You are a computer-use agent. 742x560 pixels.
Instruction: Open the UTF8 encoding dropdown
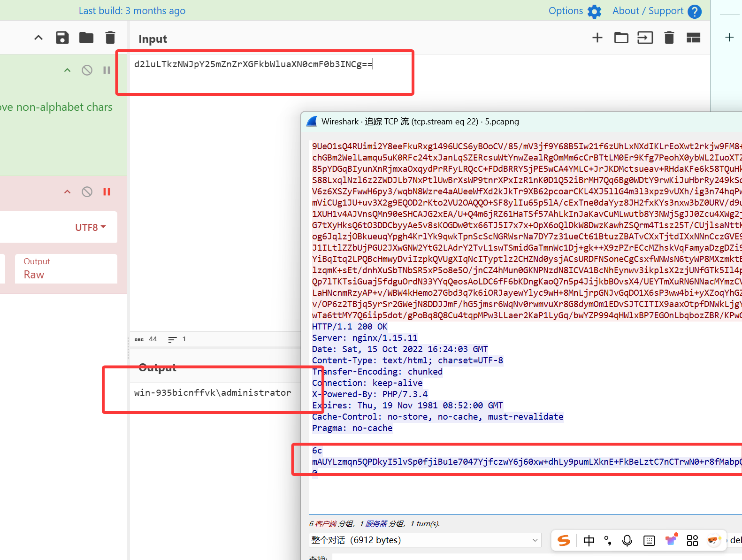[x=91, y=227]
